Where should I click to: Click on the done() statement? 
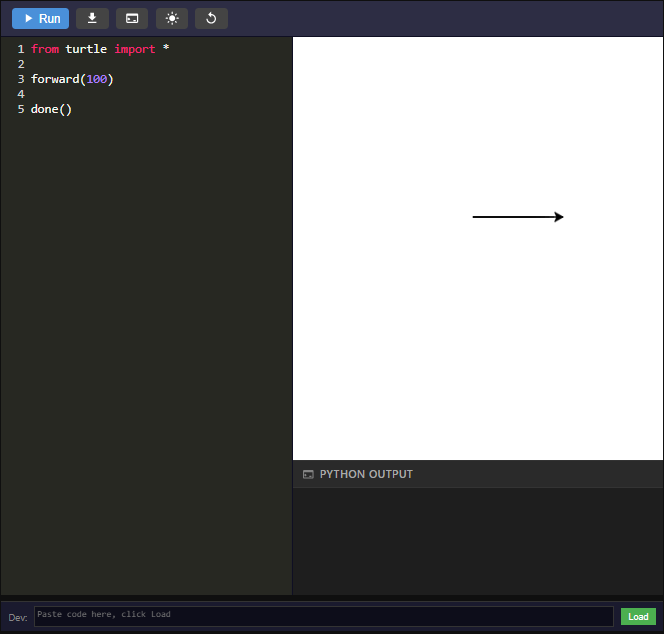pyautogui.click(x=51, y=109)
